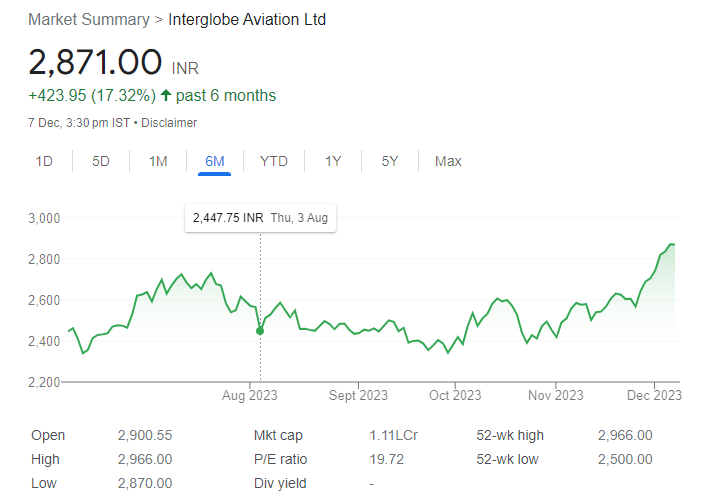Click the Open label in stats
Image resolution: width=707 pixels, height=500 pixels.
tap(48, 436)
